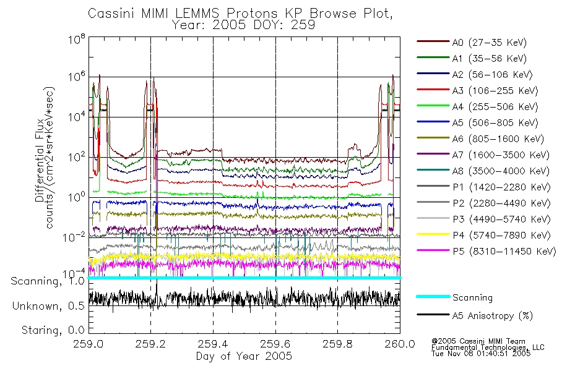Click the Scanning, 1.0 axis label
This screenshot has height=371, width=588.
[48, 281]
